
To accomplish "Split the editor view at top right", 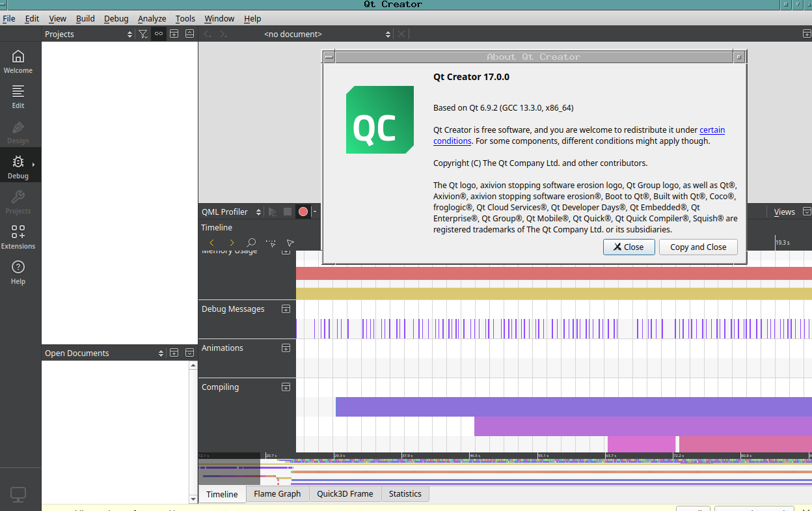I will point(807,34).
